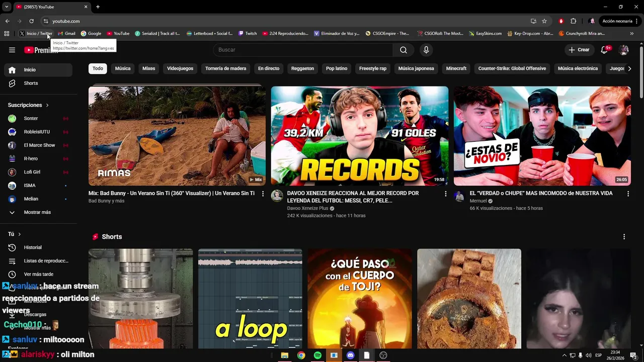Open El Marce Show subscription
This screenshot has height=362, width=644.
pos(38,145)
